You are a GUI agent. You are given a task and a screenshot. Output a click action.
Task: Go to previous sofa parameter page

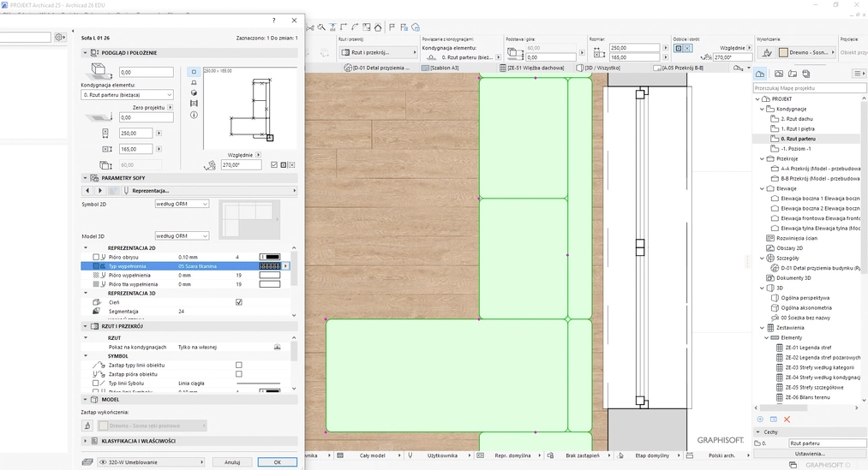pos(87,191)
